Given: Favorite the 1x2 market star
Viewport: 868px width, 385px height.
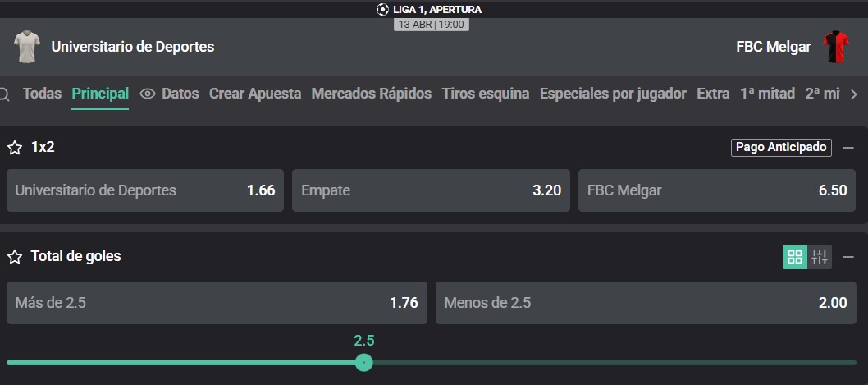Looking at the screenshot, I should click(15, 148).
